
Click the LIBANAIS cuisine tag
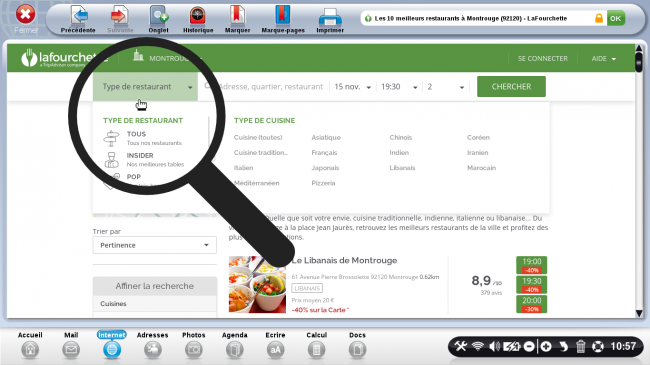[307, 288]
